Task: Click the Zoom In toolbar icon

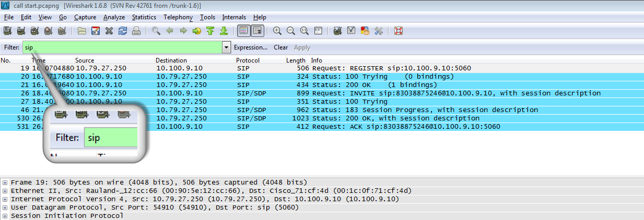Action: (x=277, y=31)
